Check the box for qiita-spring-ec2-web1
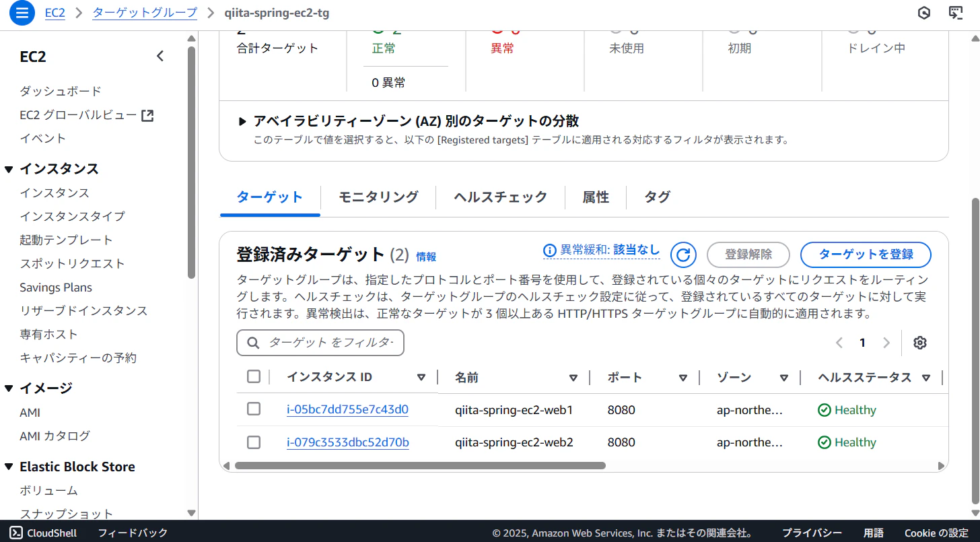980x542 pixels. pos(254,409)
